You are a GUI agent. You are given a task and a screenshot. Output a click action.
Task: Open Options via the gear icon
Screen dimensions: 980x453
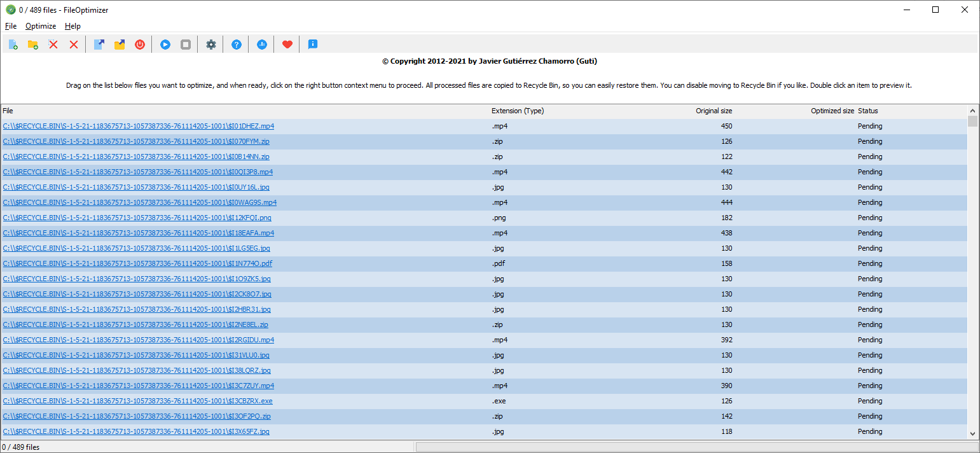pyautogui.click(x=211, y=45)
